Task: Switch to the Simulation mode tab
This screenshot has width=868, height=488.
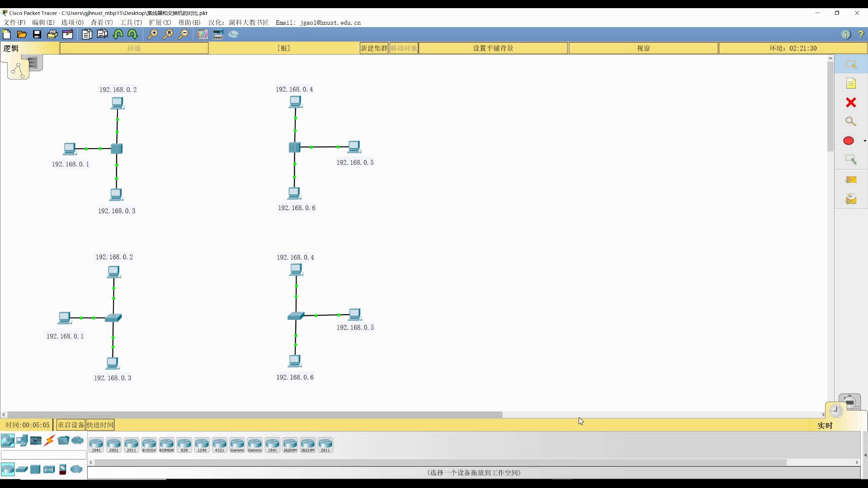Action: tap(850, 401)
